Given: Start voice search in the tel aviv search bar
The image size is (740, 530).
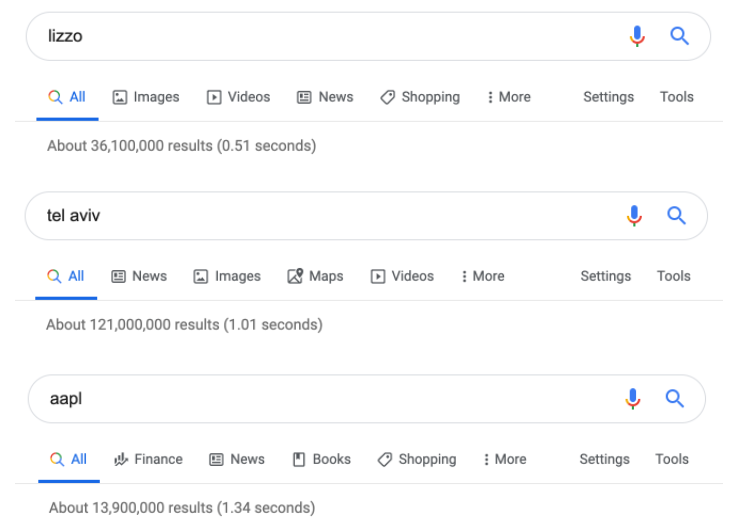Looking at the screenshot, I should [634, 216].
